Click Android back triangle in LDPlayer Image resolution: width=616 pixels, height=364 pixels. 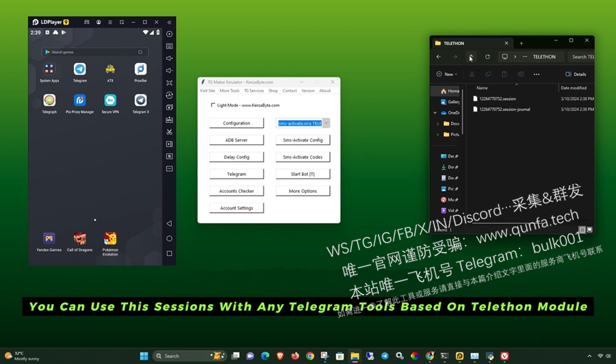point(169,224)
